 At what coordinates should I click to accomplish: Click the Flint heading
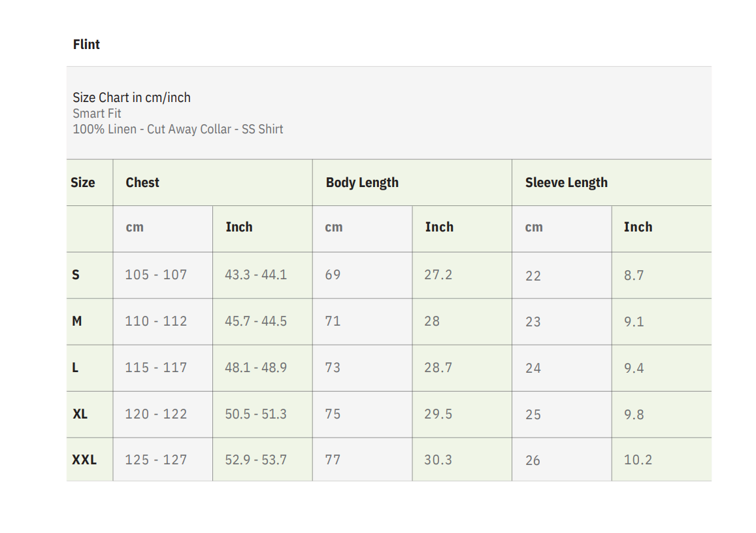(86, 44)
